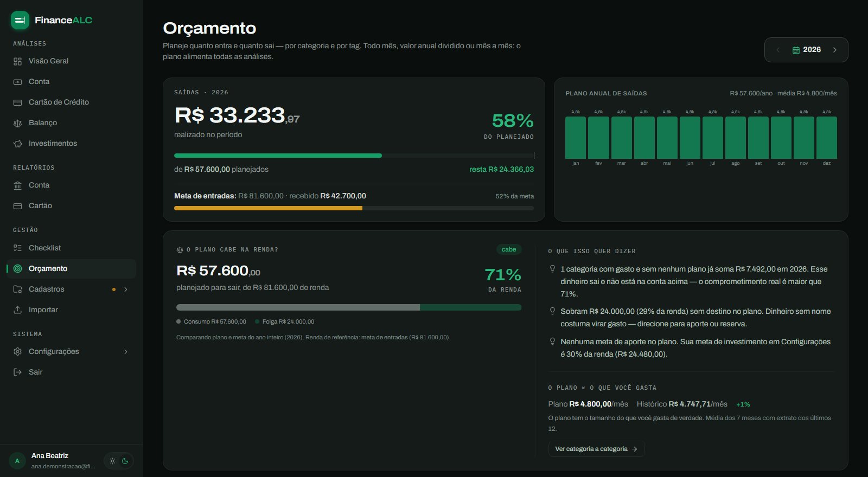Open Checklist menu item
868x477 pixels.
(71, 248)
